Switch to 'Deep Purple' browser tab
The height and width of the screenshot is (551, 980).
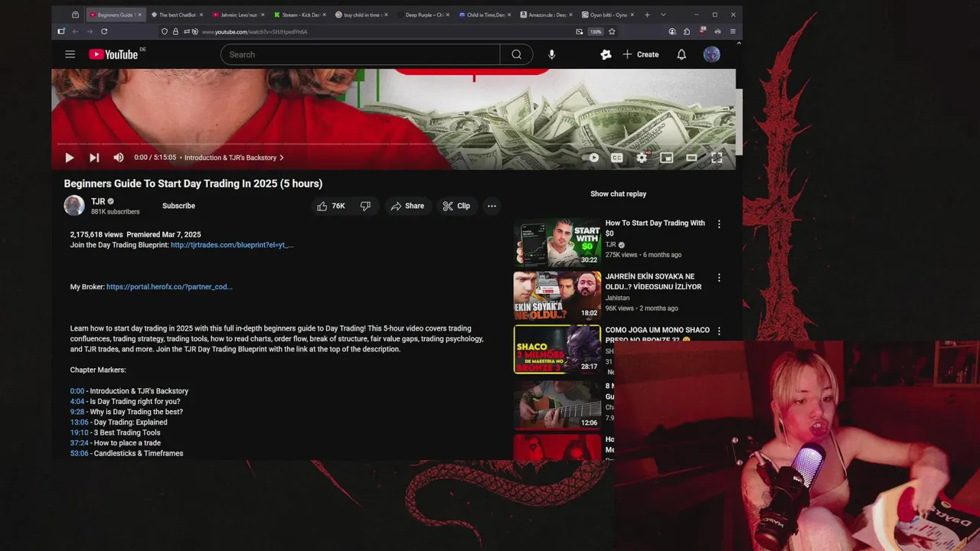[422, 15]
